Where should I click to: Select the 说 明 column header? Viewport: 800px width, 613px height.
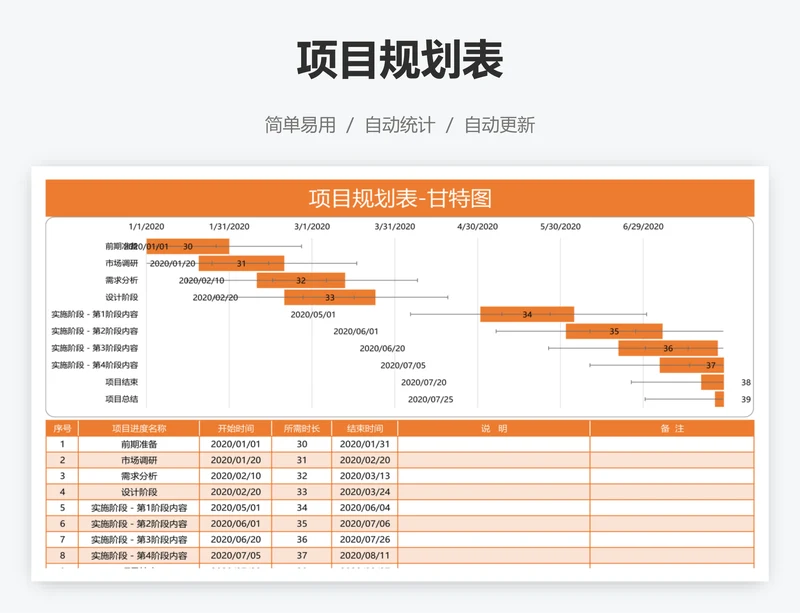[x=494, y=428]
